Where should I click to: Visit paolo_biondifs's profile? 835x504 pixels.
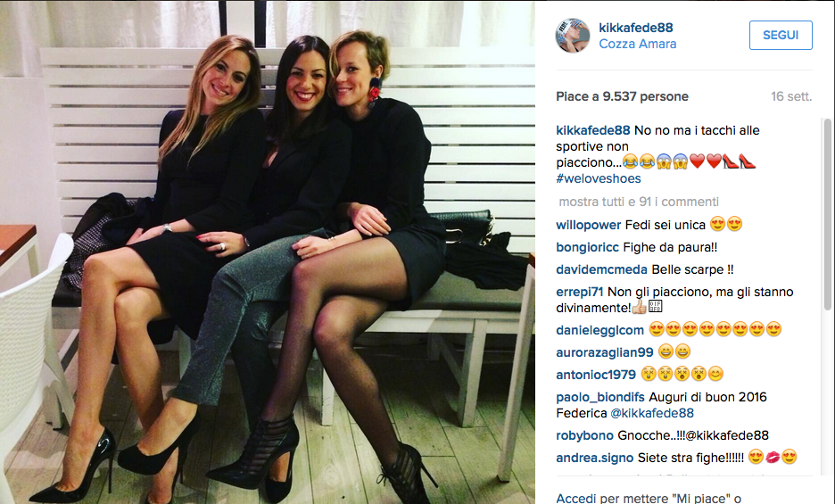click(x=600, y=398)
